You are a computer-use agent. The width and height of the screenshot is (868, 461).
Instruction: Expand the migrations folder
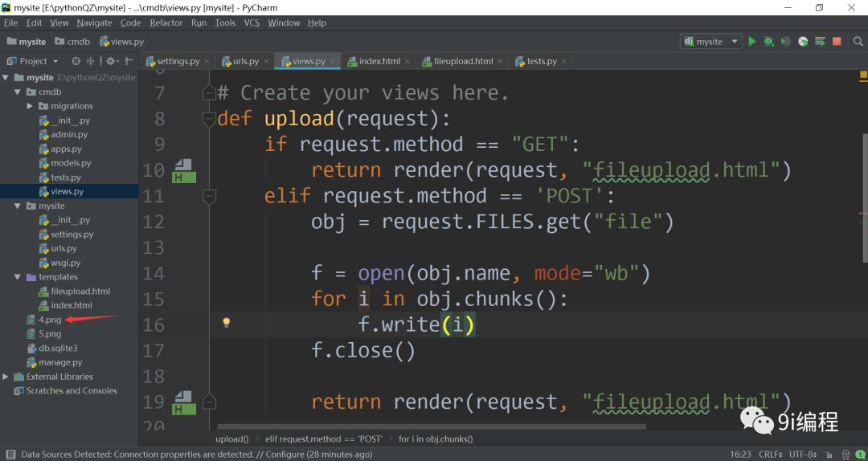tap(30, 106)
